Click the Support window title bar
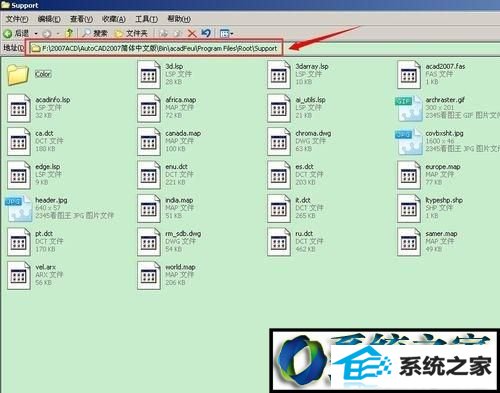The width and height of the screenshot is (500, 393). tap(250, 5)
